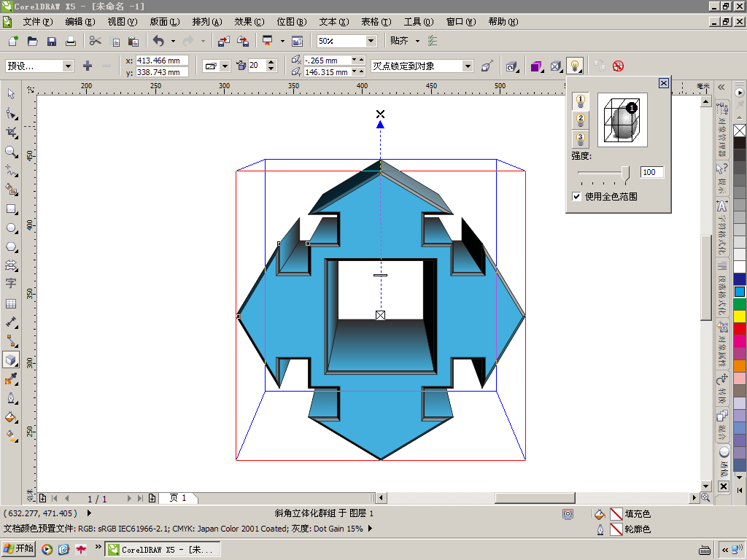Select the Zoom tool in toolbox
Screen dimensions: 747x560
click(11, 152)
